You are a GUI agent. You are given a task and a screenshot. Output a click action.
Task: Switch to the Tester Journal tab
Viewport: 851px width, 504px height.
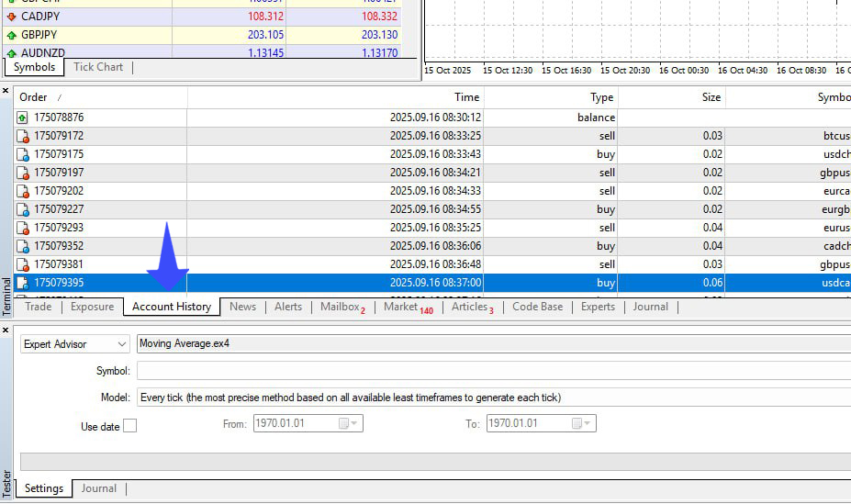pos(98,488)
